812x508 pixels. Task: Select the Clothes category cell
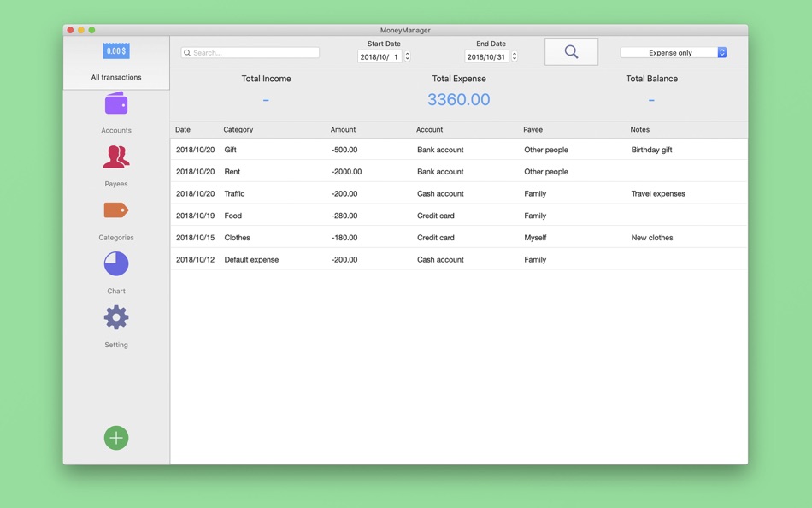click(x=237, y=238)
